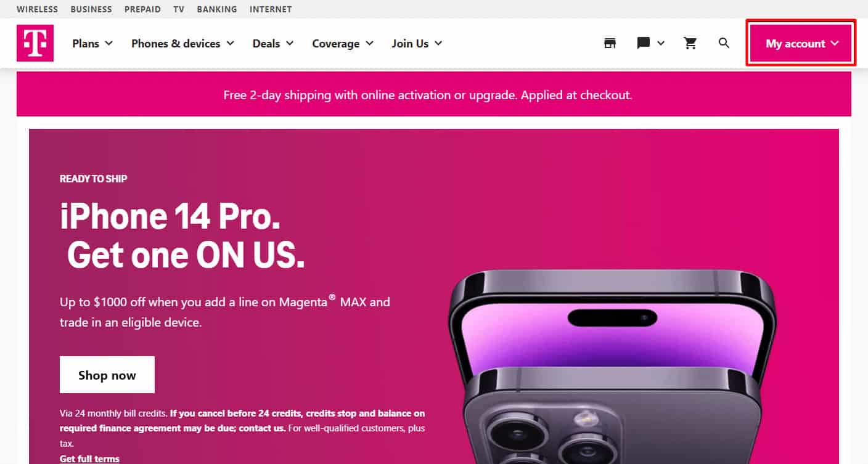The image size is (868, 464).
Task: Expand the Plans dropdown menu
Action: pyautogui.click(x=92, y=43)
